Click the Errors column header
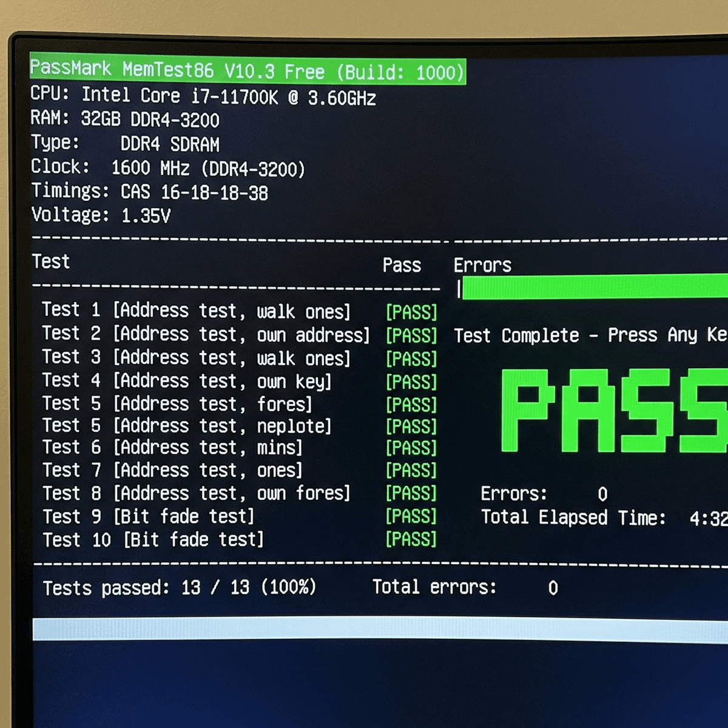The image size is (728, 728). [x=482, y=266]
